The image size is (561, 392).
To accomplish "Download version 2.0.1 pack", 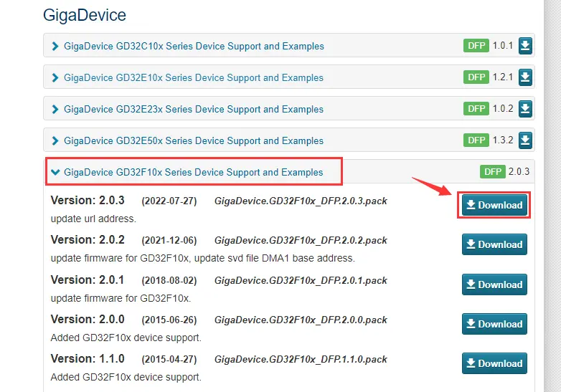I will [494, 285].
